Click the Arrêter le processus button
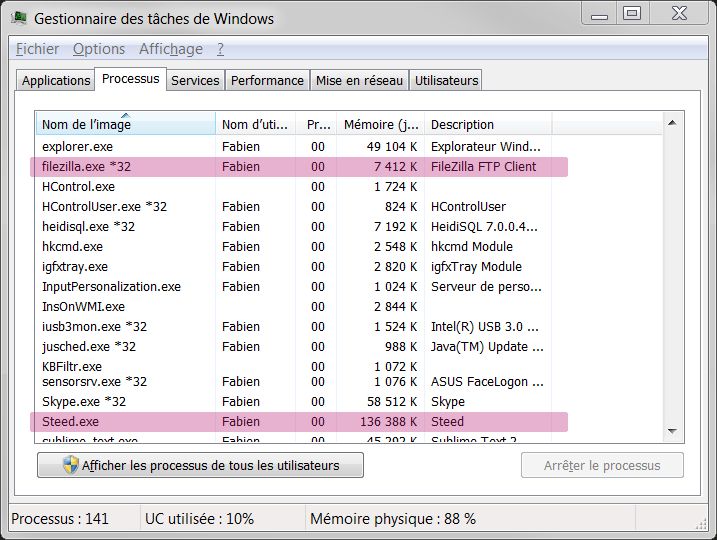This screenshot has width=717, height=540. coord(602,465)
